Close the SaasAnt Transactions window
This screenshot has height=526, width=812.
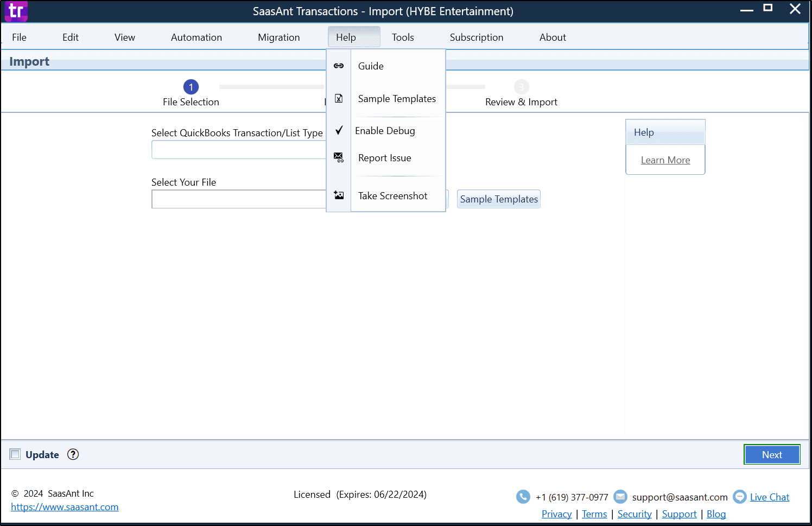click(x=795, y=9)
